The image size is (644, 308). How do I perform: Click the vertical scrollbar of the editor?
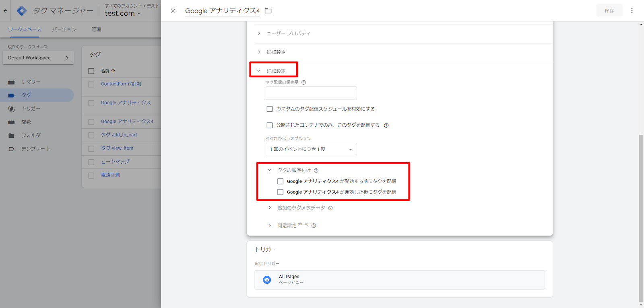(x=641, y=218)
